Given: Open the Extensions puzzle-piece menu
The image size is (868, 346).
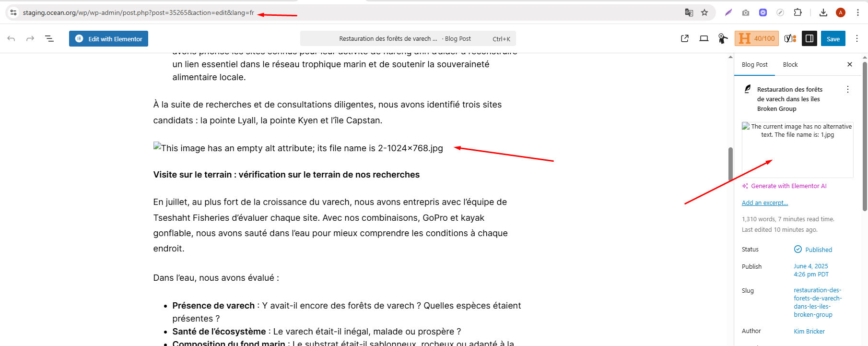Looking at the screenshot, I should (798, 12).
